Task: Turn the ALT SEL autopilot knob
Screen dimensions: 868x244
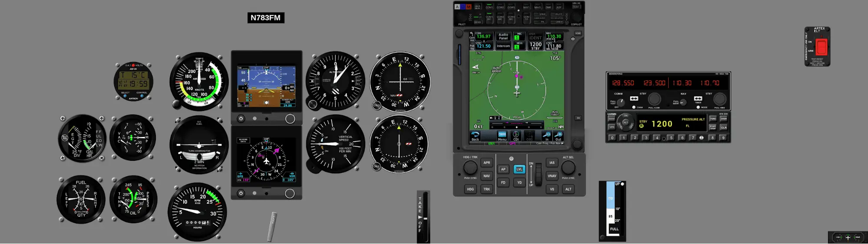Action: [x=568, y=167]
